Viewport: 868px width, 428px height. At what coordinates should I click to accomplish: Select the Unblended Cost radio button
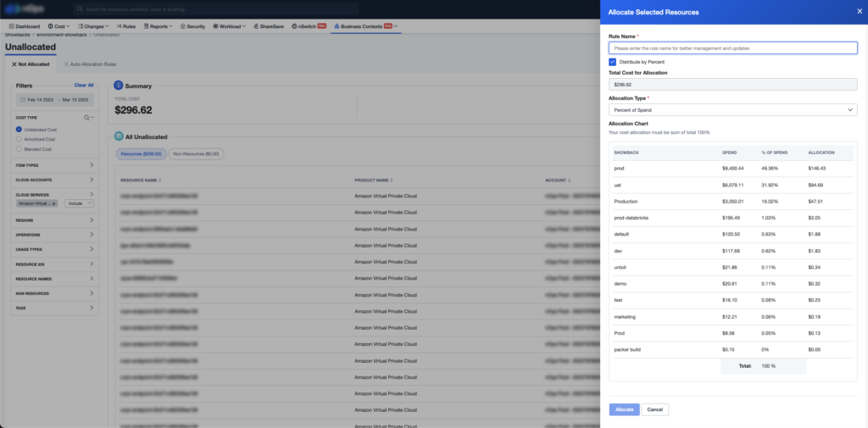coord(19,129)
